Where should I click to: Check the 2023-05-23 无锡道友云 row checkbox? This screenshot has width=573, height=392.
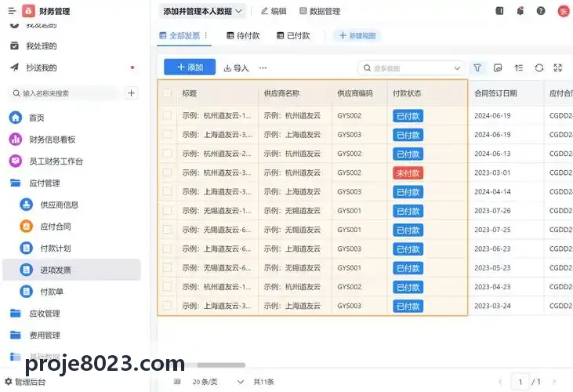click(x=167, y=267)
